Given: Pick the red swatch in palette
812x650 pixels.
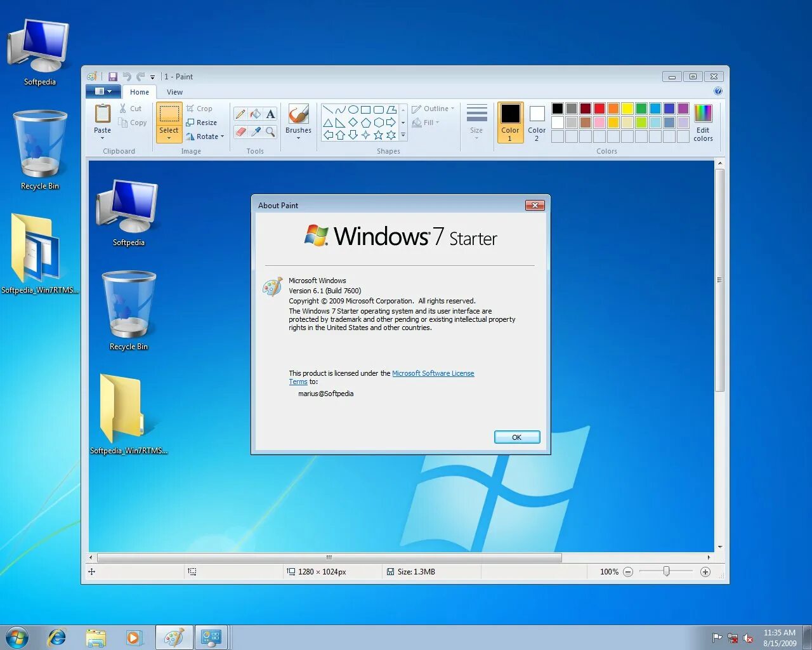Looking at the screenshot, I should pos(599,109).
